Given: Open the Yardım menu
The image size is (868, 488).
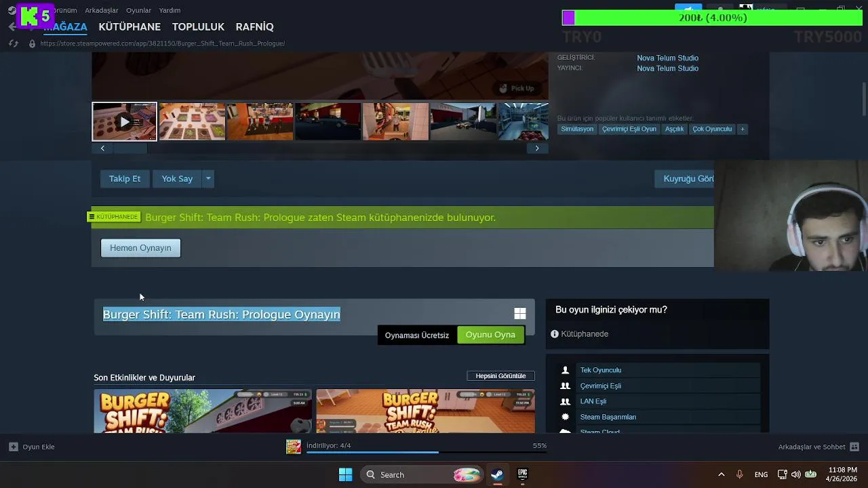Looking at the screenshot, I should (x=170, y=10).
